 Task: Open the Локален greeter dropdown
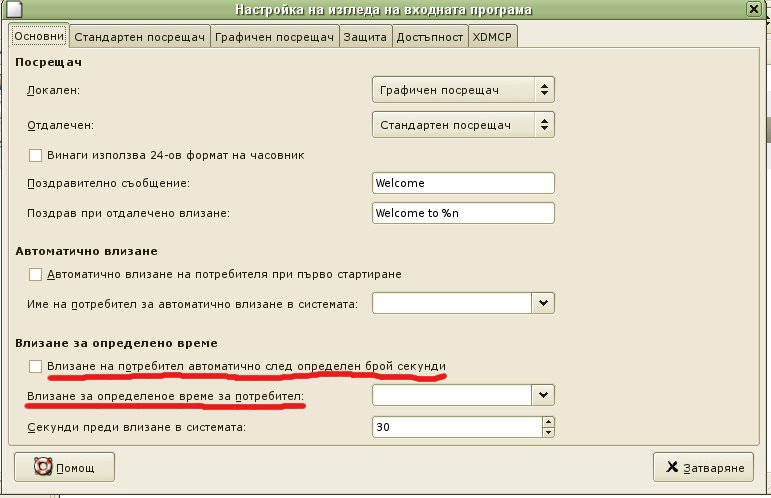[x=462, y=90]
